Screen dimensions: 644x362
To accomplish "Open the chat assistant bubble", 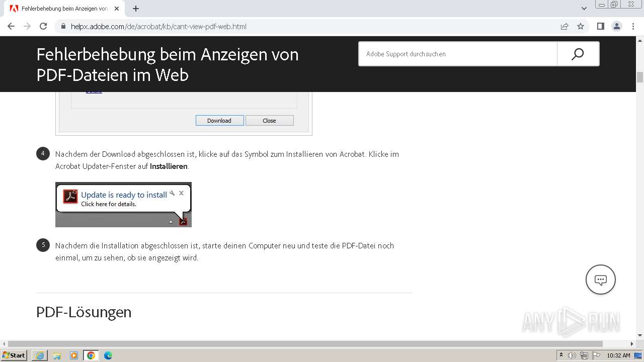I will coord(601,280).
